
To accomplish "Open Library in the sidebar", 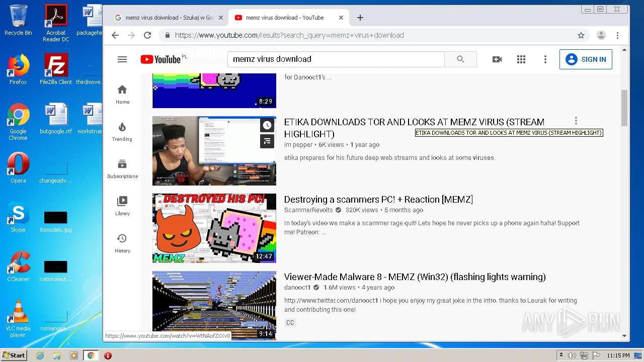I will pyautogui.click(x=122, y=206).
